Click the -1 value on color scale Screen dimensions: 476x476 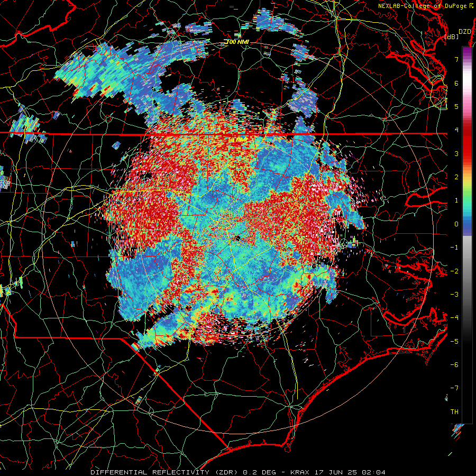454,248
